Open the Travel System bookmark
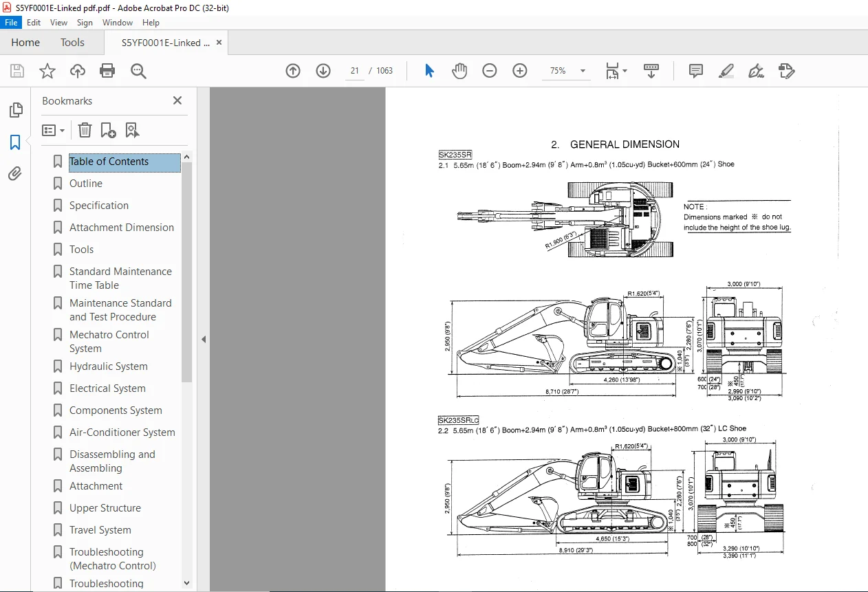 point(100,530)
